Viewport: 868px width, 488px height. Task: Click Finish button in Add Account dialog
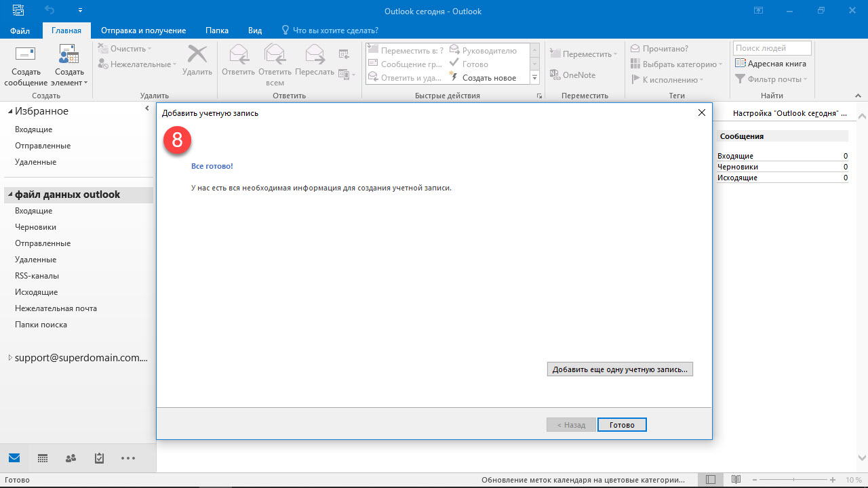[x=622, y=425]
